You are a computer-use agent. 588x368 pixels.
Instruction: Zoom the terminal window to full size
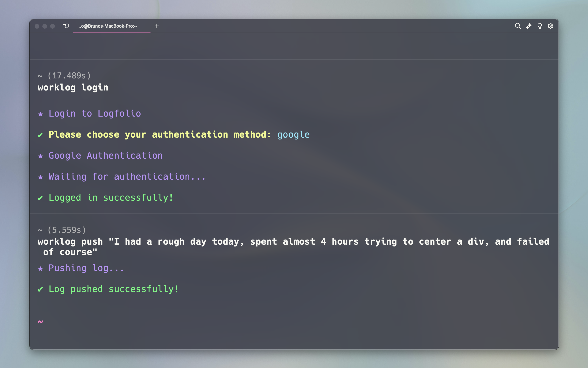(x=52, y=26)
